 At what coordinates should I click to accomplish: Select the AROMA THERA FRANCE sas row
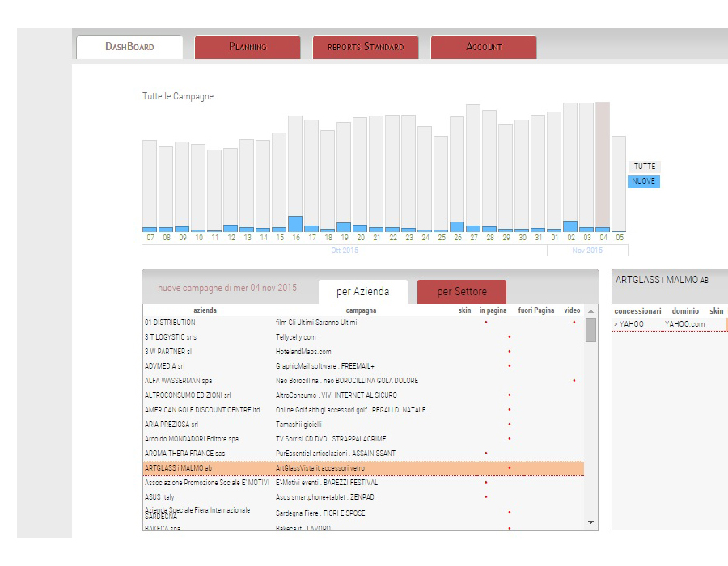click(x=363, y=454)
